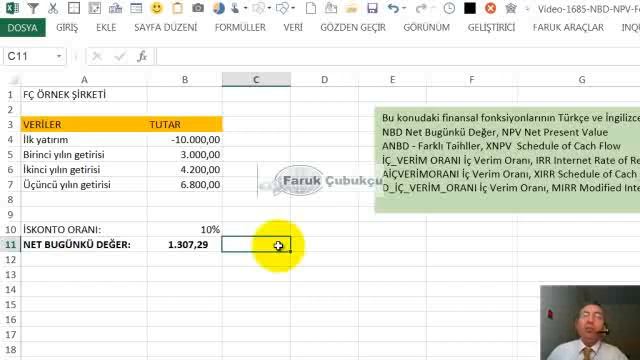Click the pie chart icon
640x360 pixels.
point(219,8)
